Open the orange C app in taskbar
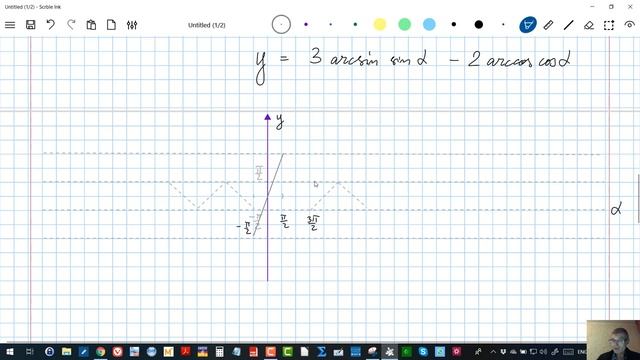Viewport: 640px width, 360px height. tap(271, 351)
